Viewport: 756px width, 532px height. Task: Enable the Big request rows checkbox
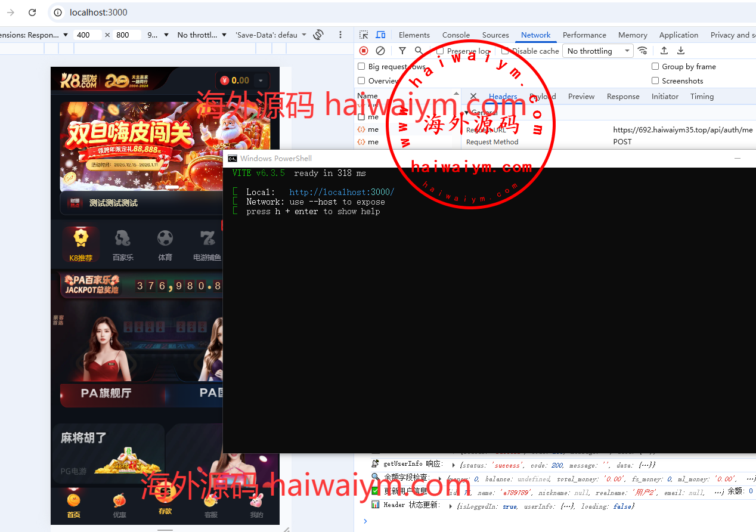point(361,67)
